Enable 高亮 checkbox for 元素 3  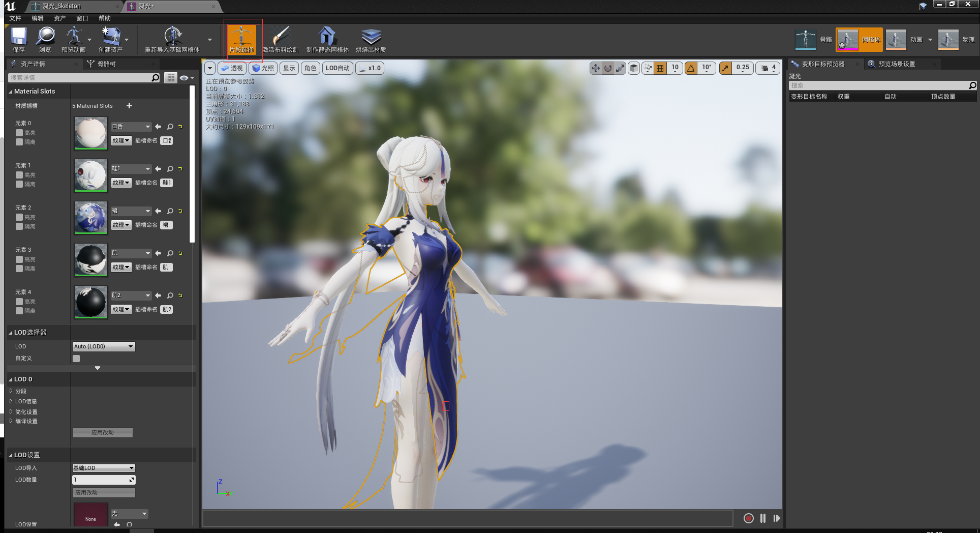19,259
